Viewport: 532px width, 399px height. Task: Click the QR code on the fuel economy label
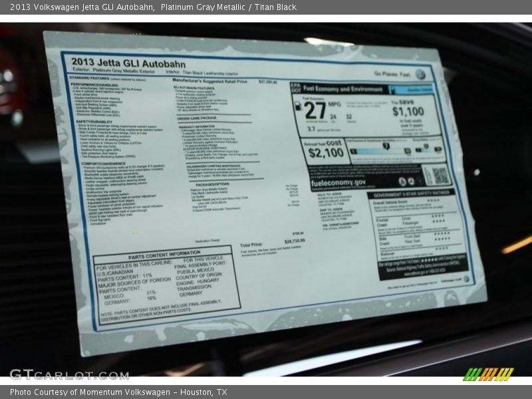click(440, 176)
